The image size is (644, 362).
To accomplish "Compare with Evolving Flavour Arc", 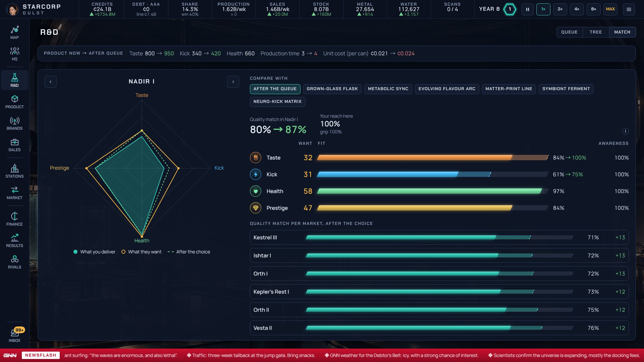I will 447,89.
